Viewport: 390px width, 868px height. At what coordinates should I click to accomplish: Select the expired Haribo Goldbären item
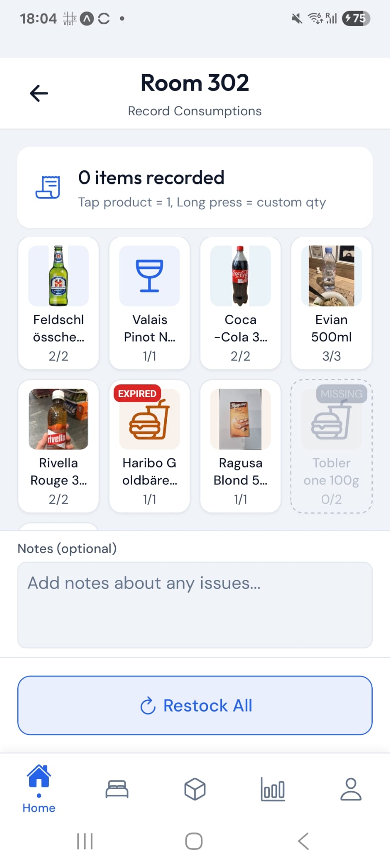click(x=149, y=446)
